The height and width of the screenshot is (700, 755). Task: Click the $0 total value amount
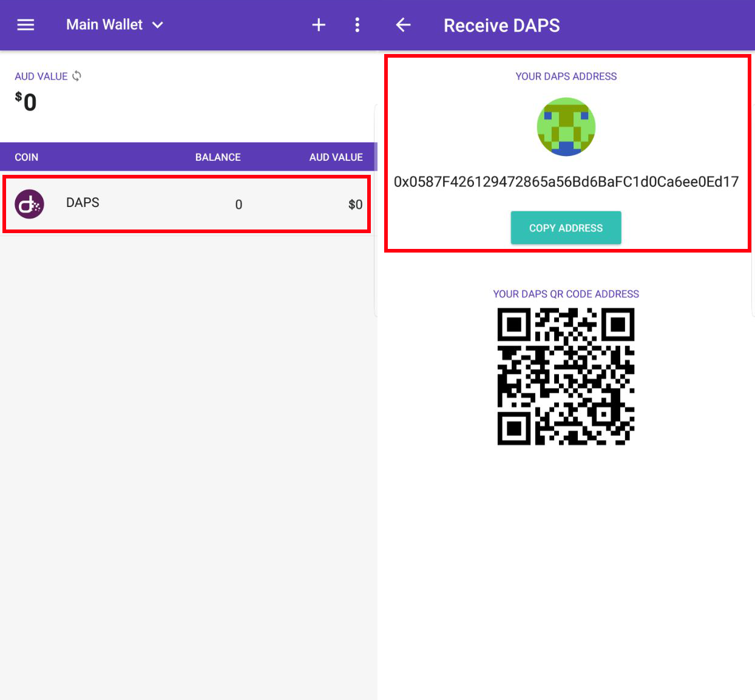pos(25,101)
